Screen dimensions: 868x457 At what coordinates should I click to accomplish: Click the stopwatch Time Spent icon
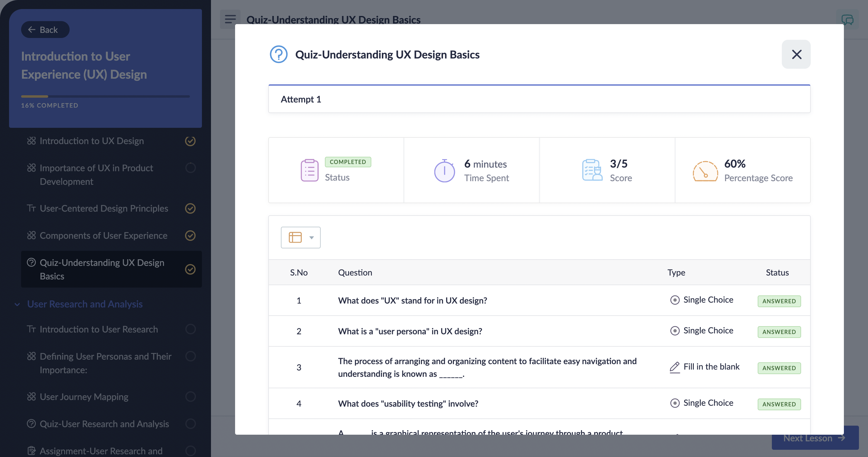[445, 171]
